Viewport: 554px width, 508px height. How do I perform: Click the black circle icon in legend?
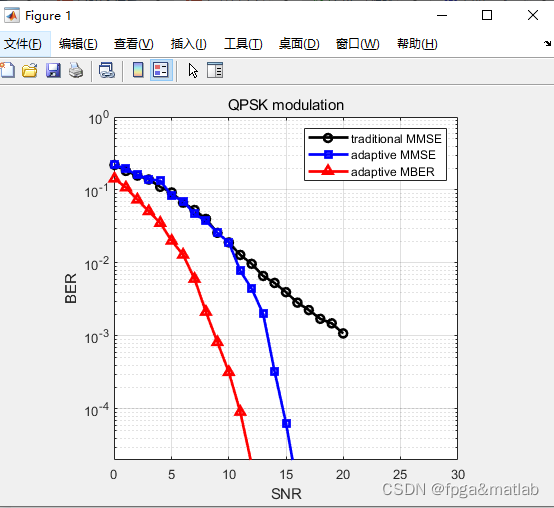(x=328, y=138)
